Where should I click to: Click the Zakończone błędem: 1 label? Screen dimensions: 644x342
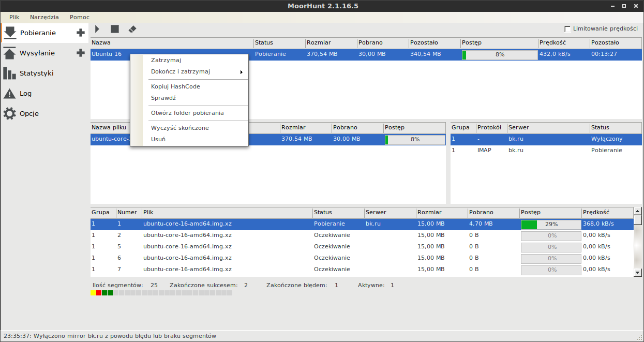(302, 285)
